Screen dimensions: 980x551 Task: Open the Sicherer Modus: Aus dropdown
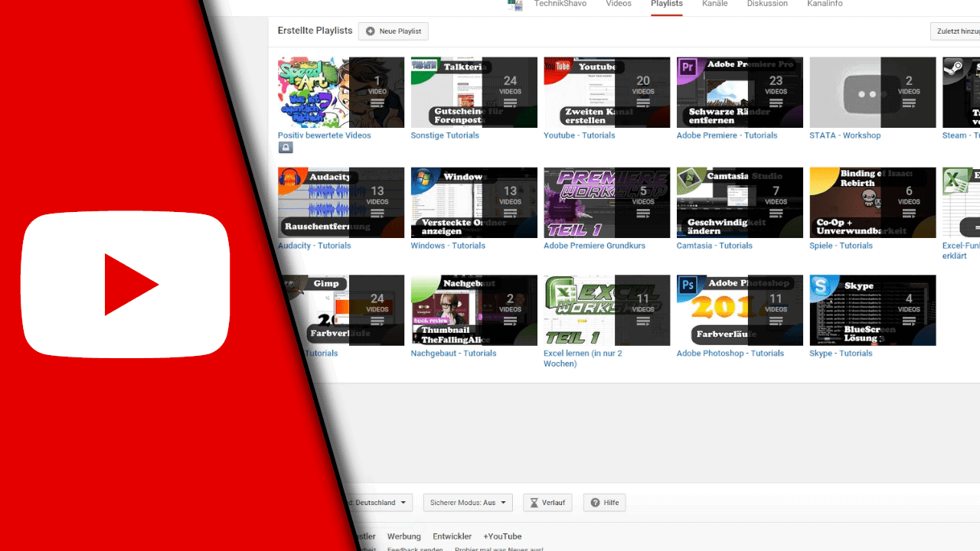tap(468, 503)
